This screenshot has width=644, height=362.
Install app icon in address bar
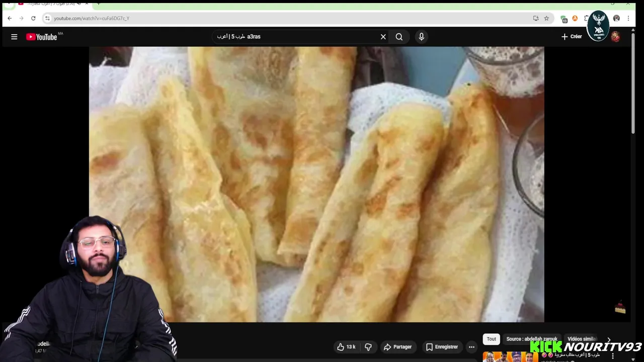point(536,18)
